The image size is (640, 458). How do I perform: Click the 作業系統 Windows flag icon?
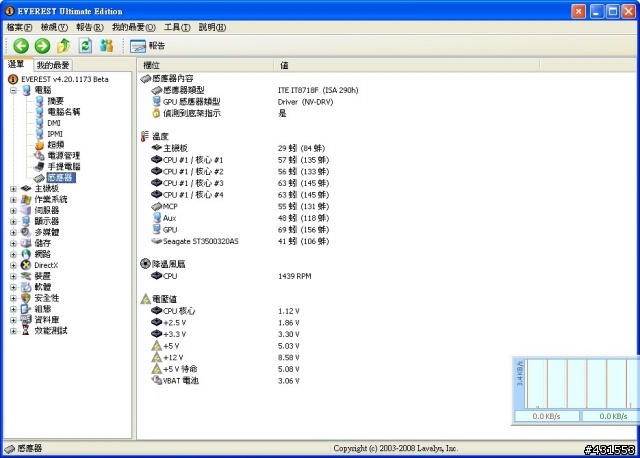26,200
